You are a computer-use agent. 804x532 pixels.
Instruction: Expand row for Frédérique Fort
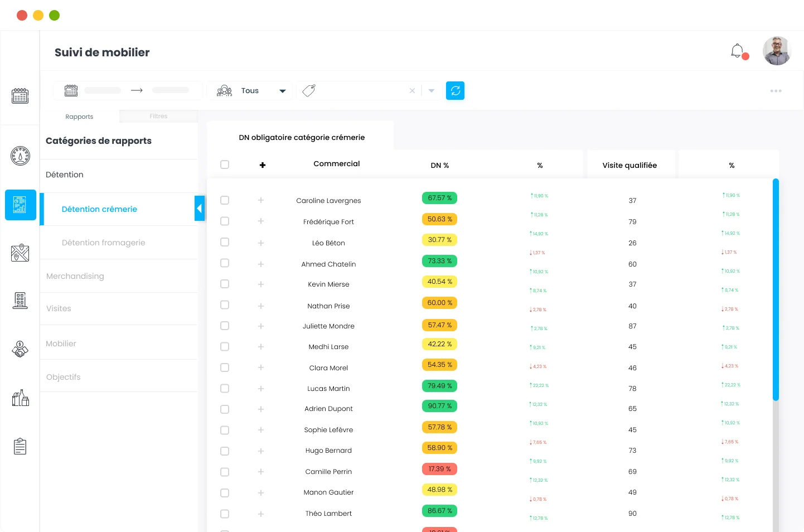click(261, 221)
